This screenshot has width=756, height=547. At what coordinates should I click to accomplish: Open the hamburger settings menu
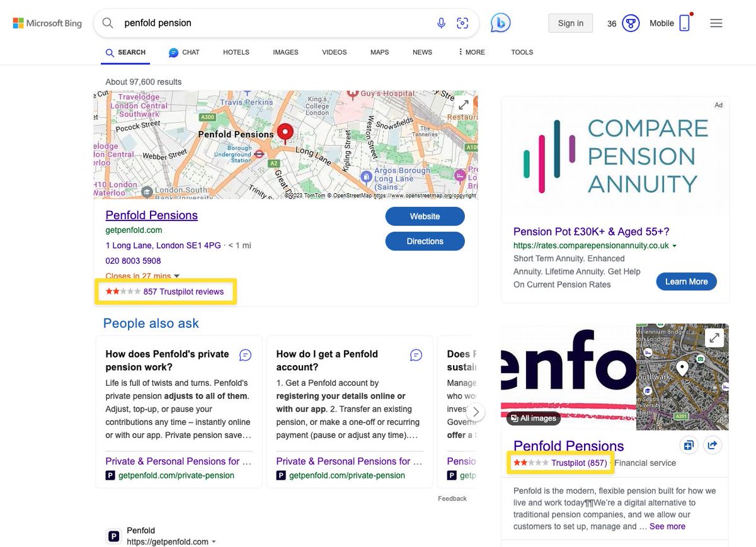click(x=716, y=23)
